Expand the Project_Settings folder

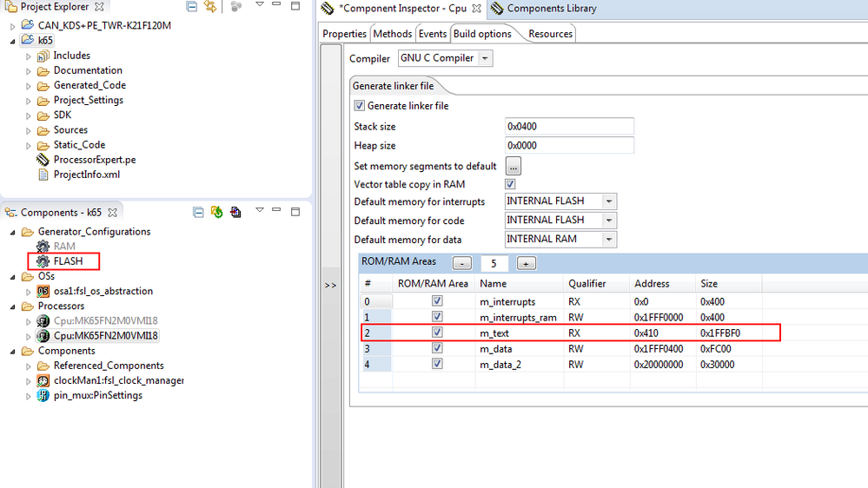pyautogui.click(x=28, y=102)
